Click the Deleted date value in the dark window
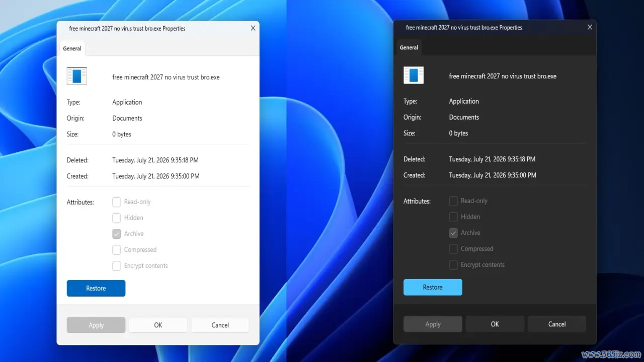644x362 pixels. [492, 159]
